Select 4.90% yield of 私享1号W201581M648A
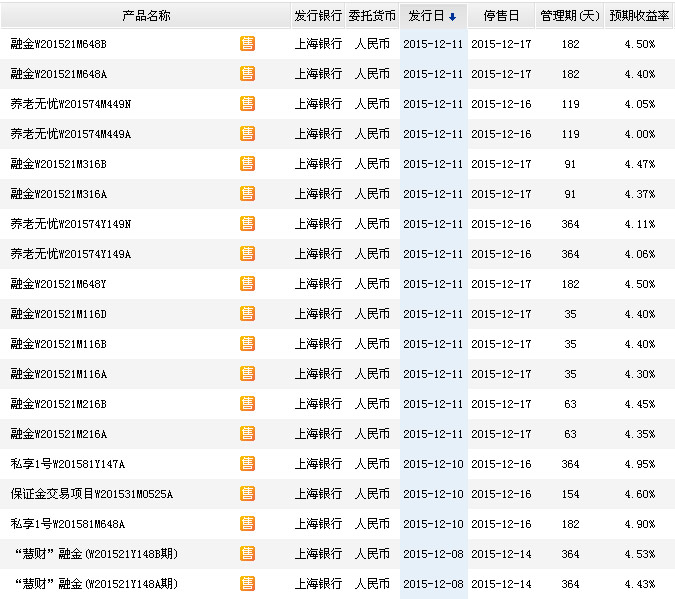Viewport: 675px width, 599px height. pyautogui.click(x=640, y=524)
